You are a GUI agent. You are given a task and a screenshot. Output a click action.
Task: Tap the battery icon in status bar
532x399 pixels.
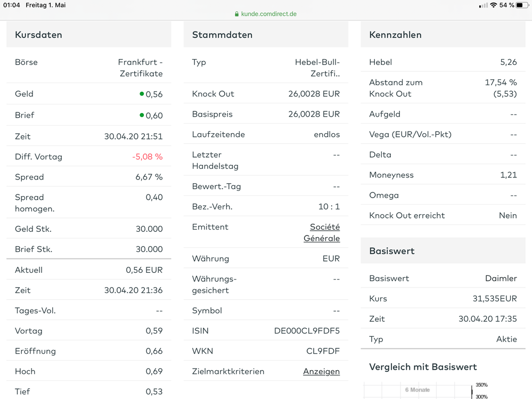522,5
